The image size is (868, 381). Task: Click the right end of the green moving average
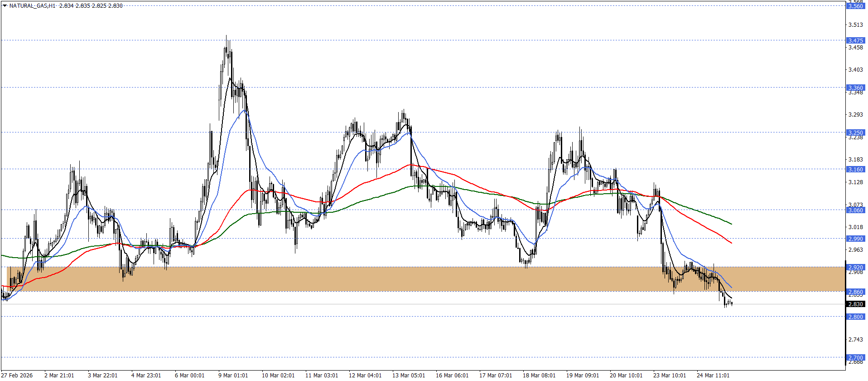click(731, 224)
